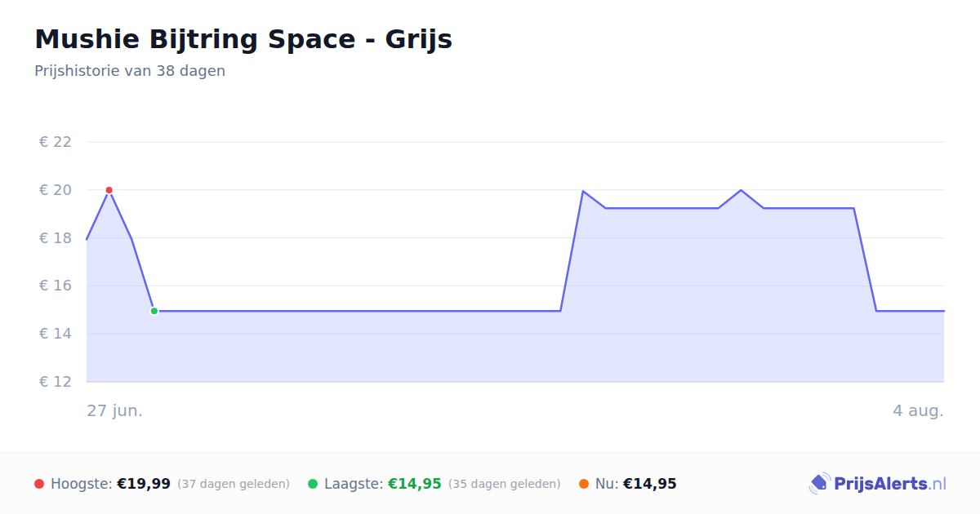Click the red highest price dot on chart
Viewport: 980px width, 514px height.
[109, 190]
